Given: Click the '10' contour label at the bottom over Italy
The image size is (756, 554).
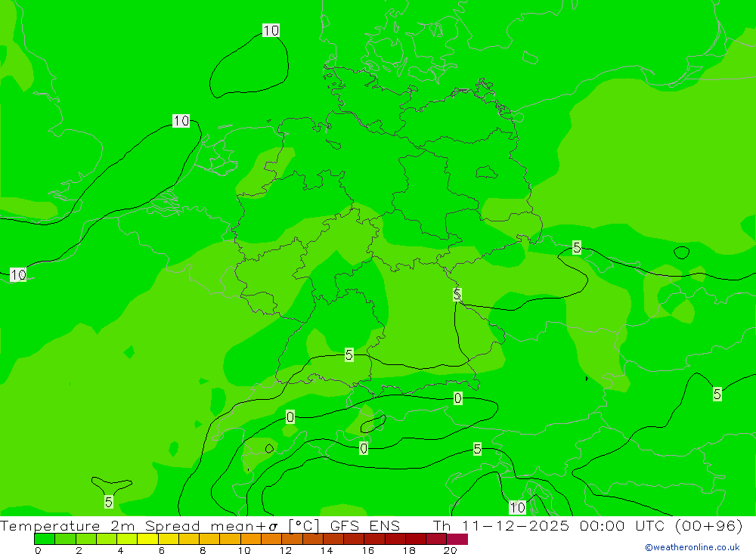Looking at the screenshot, I should point(517,507).
